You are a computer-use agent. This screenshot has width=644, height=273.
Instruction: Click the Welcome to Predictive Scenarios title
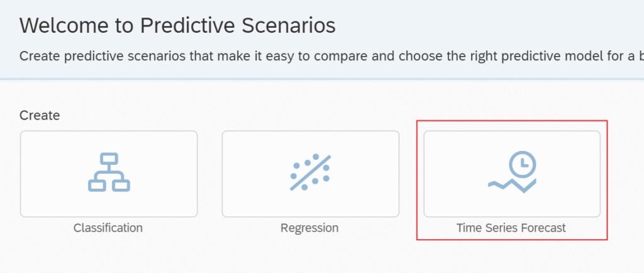coord(177,25)
